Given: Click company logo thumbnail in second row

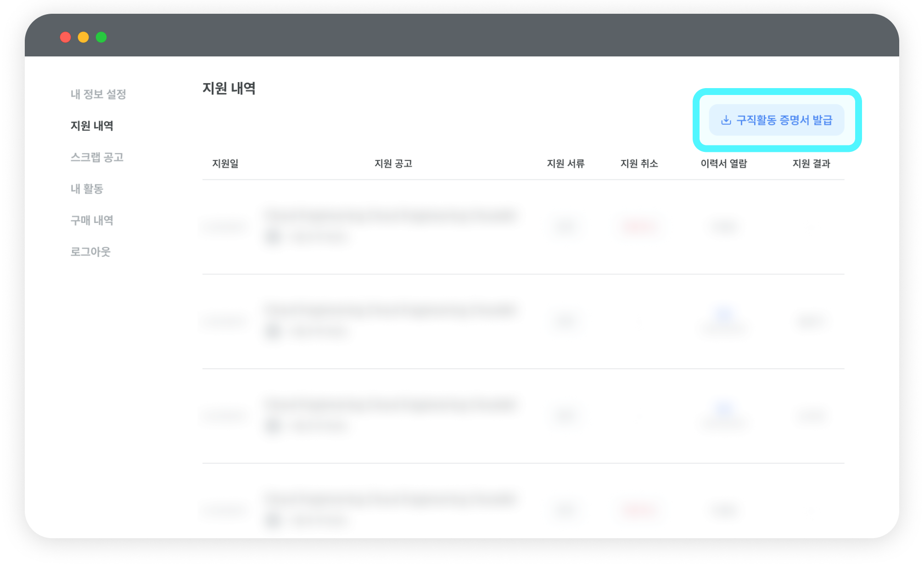Looking at the screenshot, I should tap(273, 331).
